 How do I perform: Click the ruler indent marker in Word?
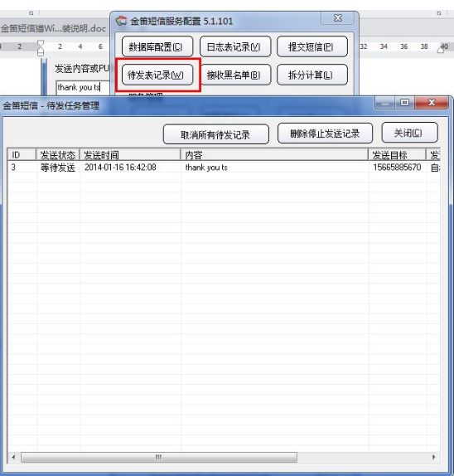pos(41,48)
